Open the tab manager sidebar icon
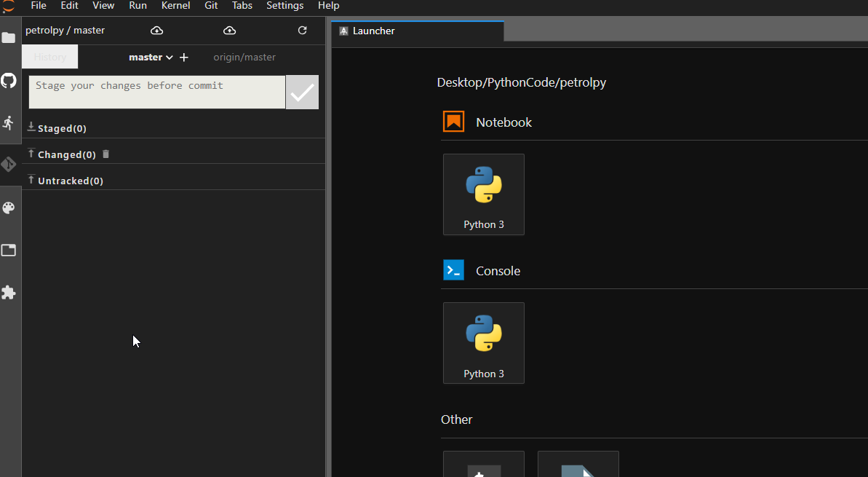The height and width of the screenshot is (477, 868). pos(9,250)
